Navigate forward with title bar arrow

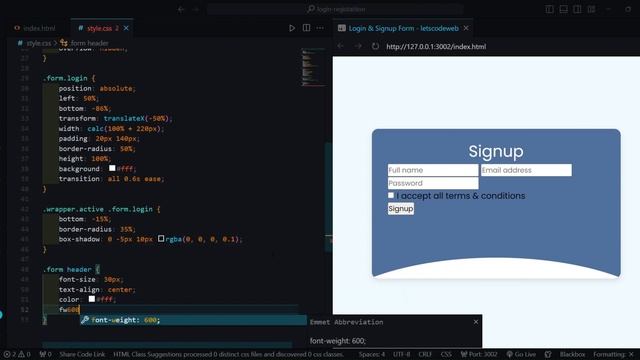196,9
